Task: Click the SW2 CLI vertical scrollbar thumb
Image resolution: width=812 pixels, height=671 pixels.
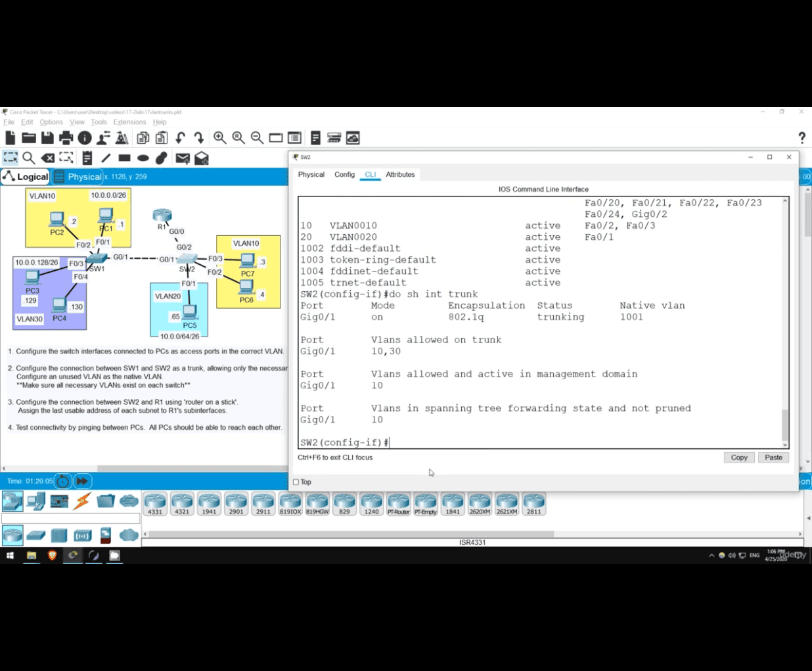Action: 784,425
